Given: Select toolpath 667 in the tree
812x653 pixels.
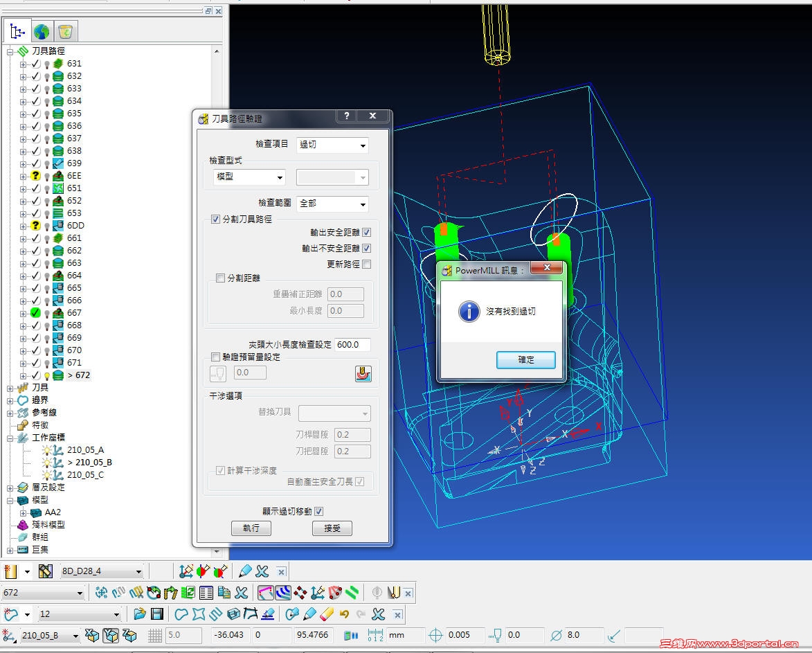Looking at the screenshot, I should (74, 313).
